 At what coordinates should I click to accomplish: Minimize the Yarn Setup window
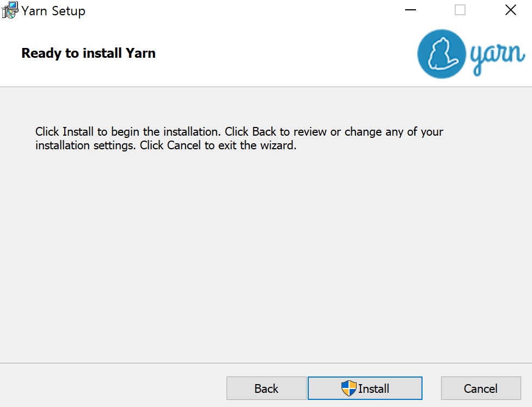410,10
